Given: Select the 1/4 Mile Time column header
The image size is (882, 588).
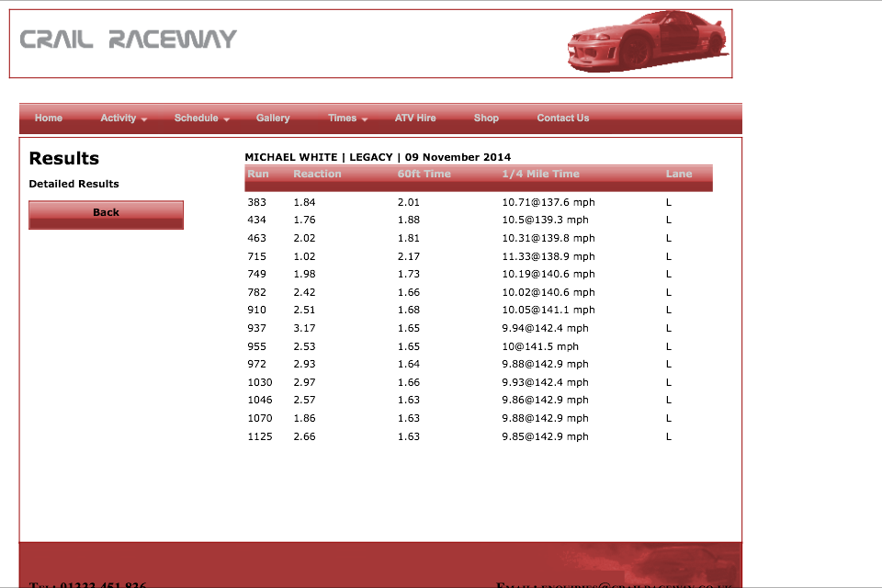Looking at the screenshot, I should click(540, 174).
